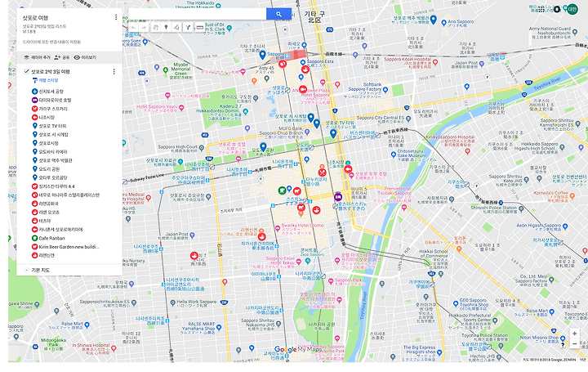Select 테츠야 in the list
Viewport: 588px width, 372px height.
tap(45, 221)
